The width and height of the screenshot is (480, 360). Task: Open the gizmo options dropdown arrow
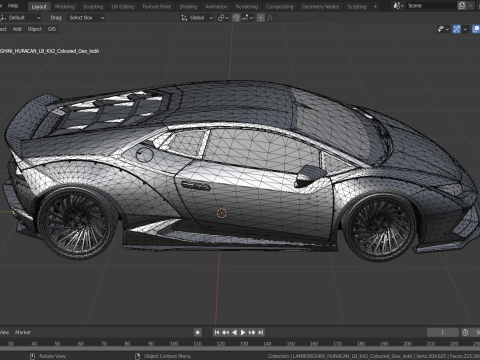(465, 29)
